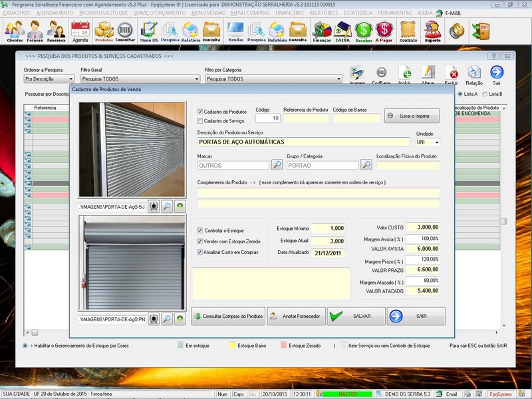
Task: Expand the Unidade dropdown
Action: click(436, 142)
